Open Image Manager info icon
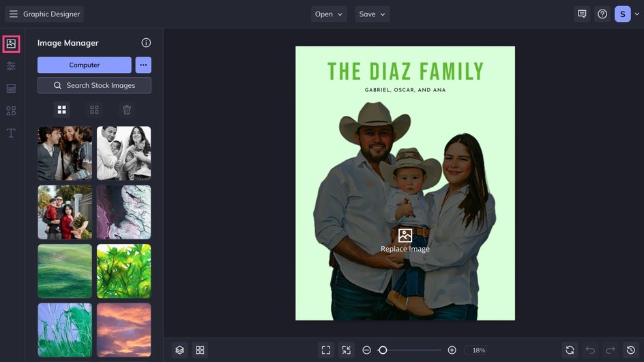644x362 pixels. click(146, 43)
